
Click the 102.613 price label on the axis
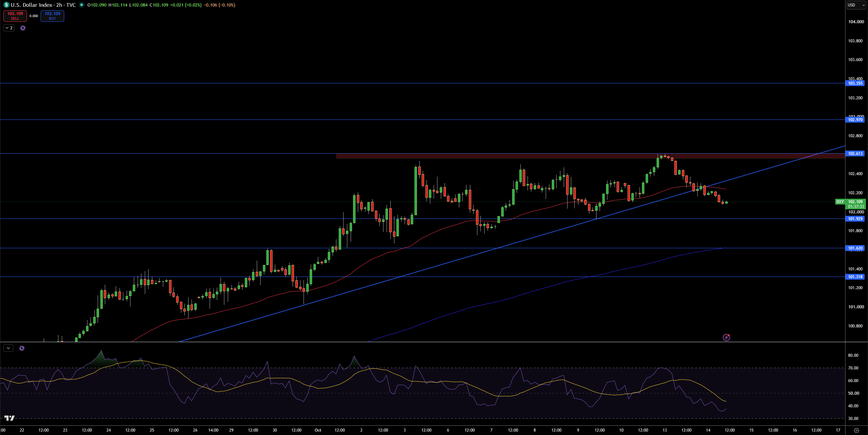pos(855,154)
